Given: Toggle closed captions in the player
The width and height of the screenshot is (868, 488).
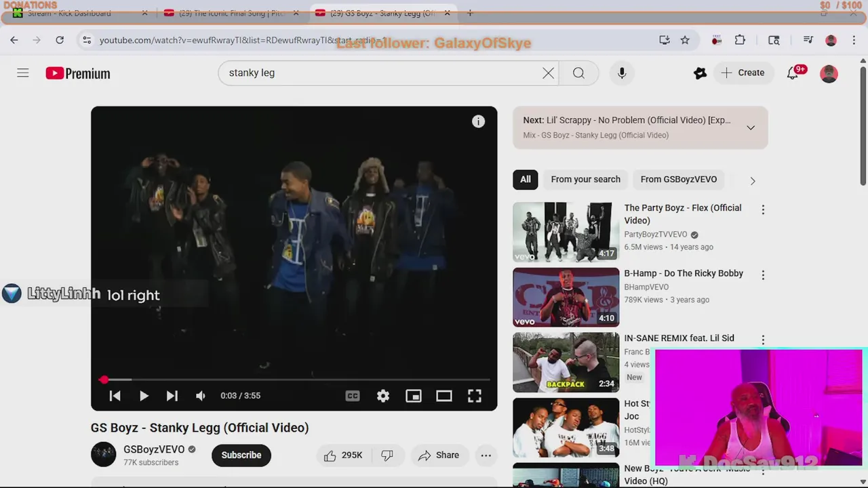Looking at the screenshot, I should [x=353, y=396].
